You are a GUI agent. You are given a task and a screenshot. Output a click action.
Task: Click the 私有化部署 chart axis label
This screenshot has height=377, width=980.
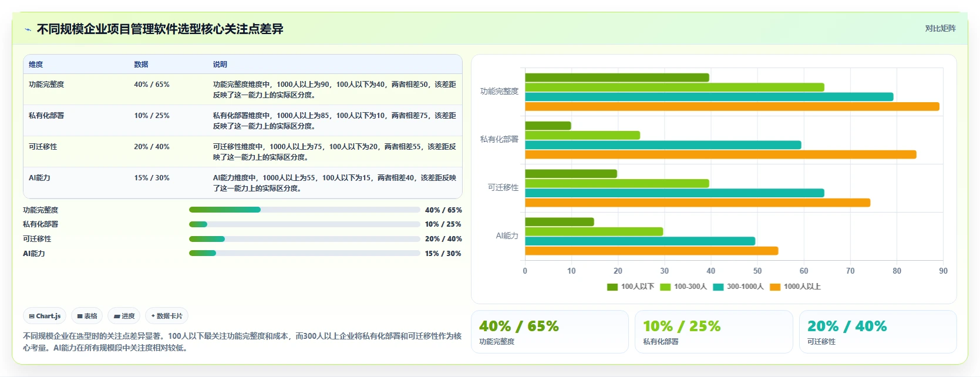click(x=499, y=140)
